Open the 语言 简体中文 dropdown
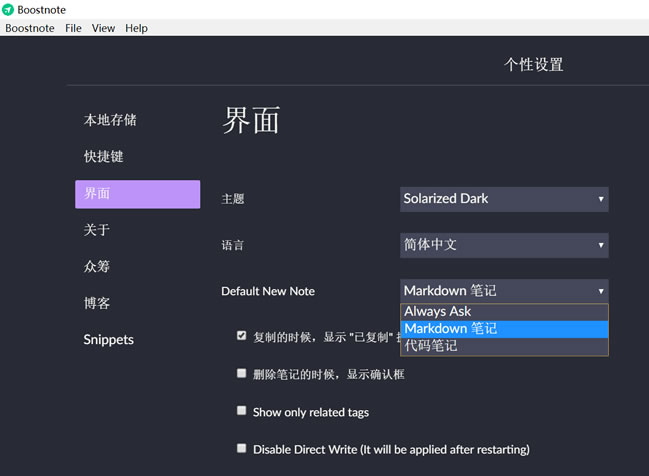649x476 pixels. [x=504, y=245]
